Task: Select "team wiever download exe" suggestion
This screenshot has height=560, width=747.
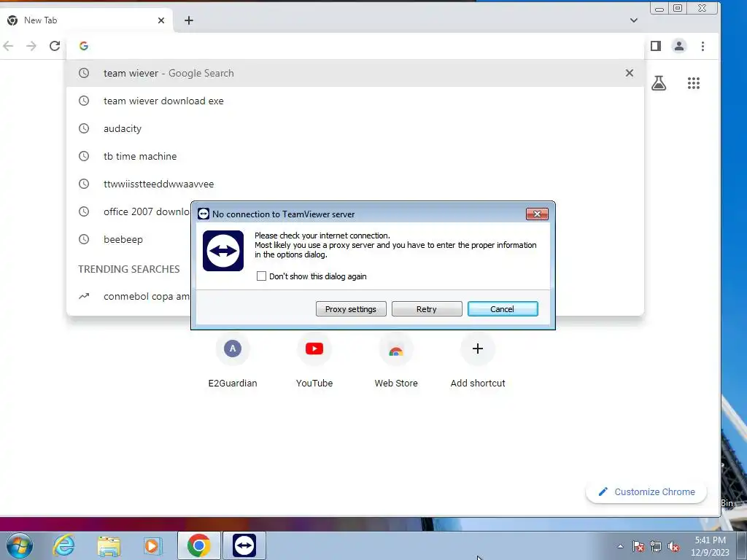Action: click(x=355, y=101)
